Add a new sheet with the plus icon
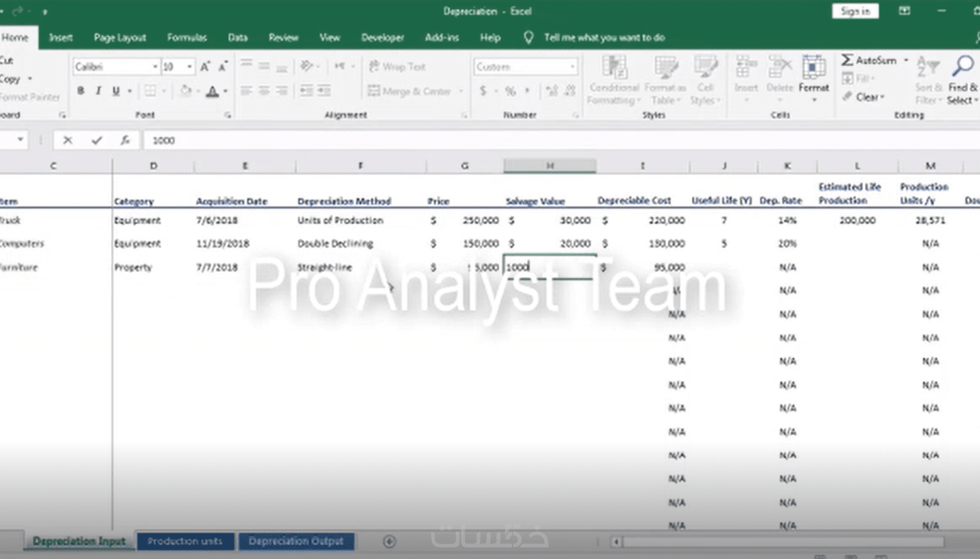980x559 pixels. 389,541
